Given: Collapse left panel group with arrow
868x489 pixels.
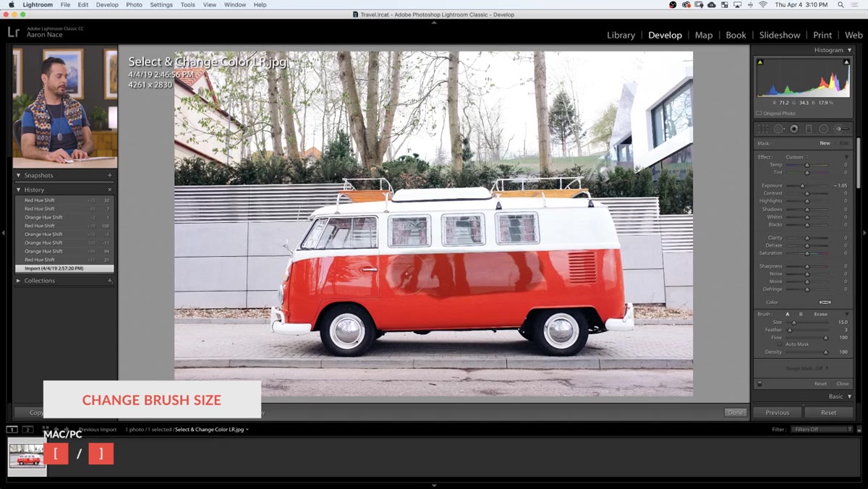Looking at the screenshot, I should tap(4, 233).
